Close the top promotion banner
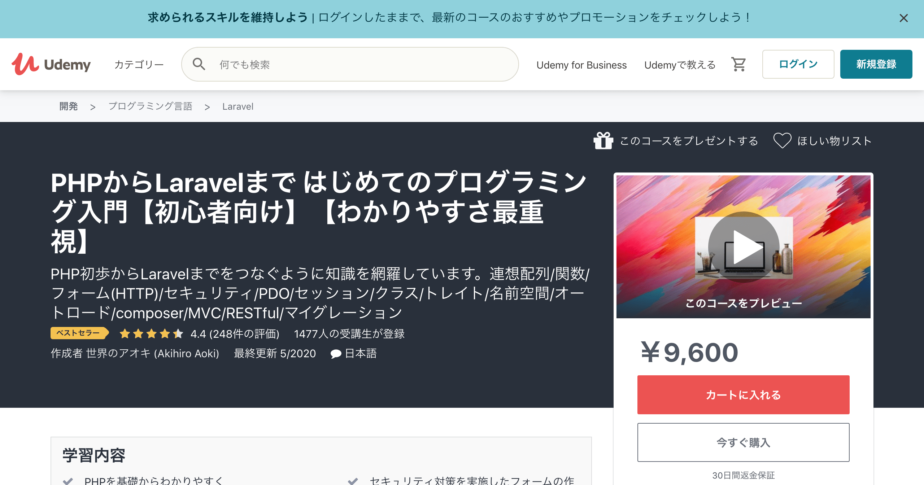The image size is (924, 485). coord(904,18)
